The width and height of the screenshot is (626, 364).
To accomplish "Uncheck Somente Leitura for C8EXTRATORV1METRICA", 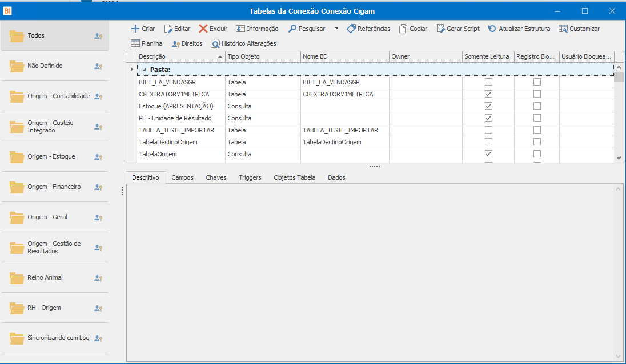I will pyautogui.click(x=488, y=94).
